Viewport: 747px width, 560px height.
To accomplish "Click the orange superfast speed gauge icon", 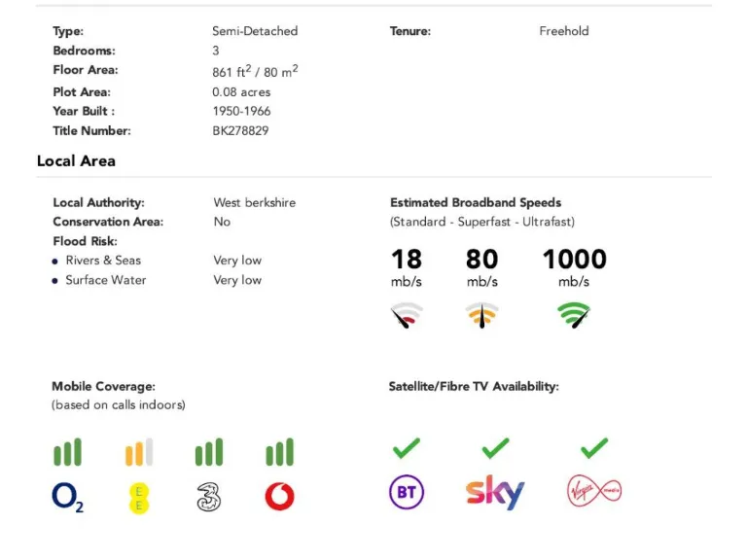I will (x=482, y=315).
